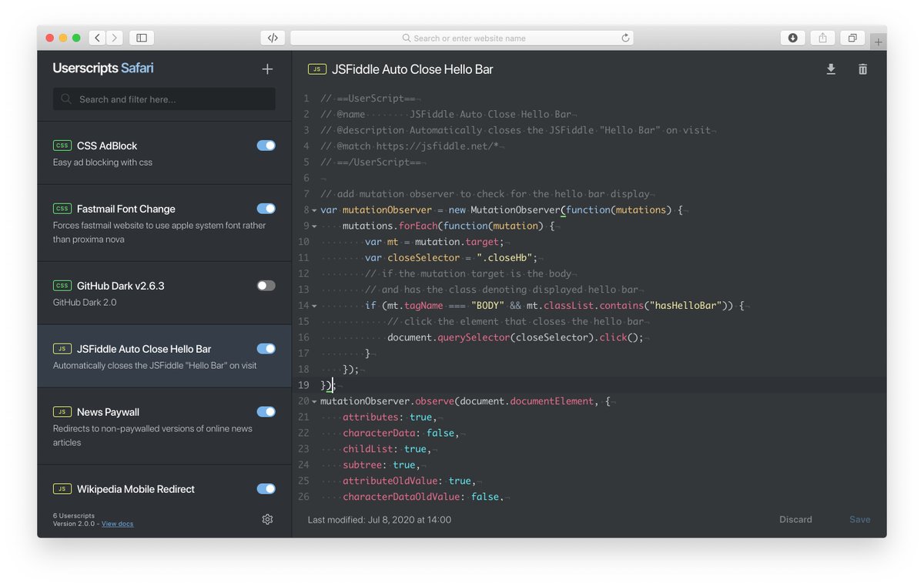Click 'Easy ad blocking with css' description
The image size is (924, 587).
coord(102,163)
